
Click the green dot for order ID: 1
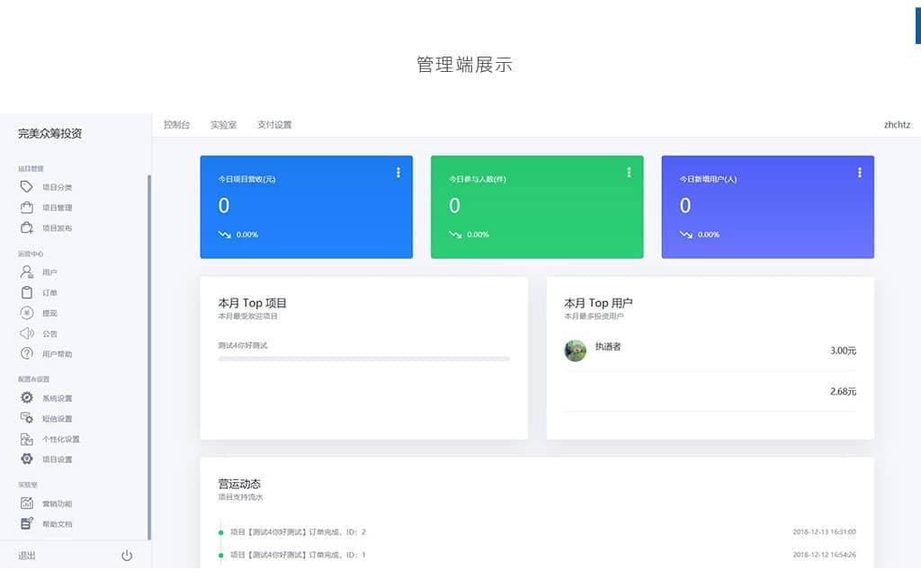(x=221, y=555)
